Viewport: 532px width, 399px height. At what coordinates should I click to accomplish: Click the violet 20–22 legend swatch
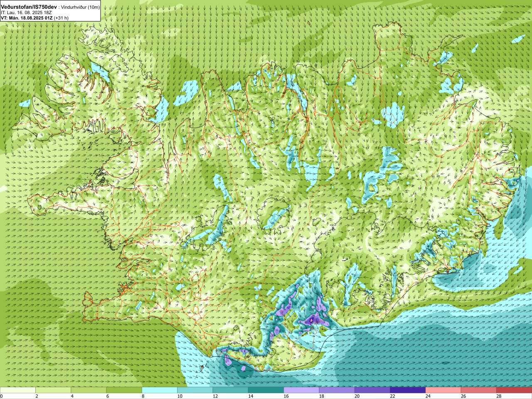click(x=372, y=390)
